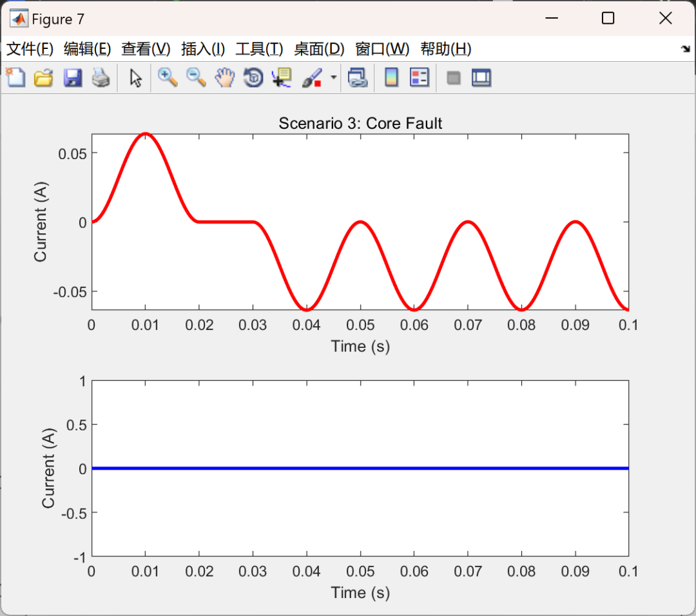
Task: Click the -0.05 y-axis tick of the top plot
Action: tap(70, 292)
